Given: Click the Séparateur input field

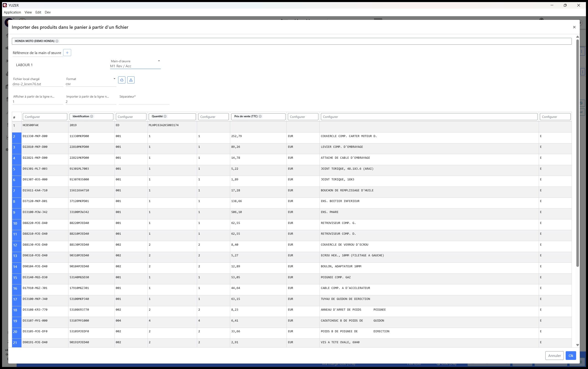Looking at the screenshot, I should [144, 101].
